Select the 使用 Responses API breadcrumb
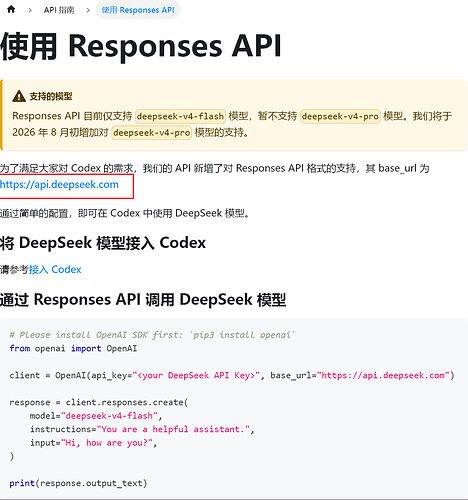The height and width of the screenshot is (500, 468). pyautogui.click(x=138, y=10)
